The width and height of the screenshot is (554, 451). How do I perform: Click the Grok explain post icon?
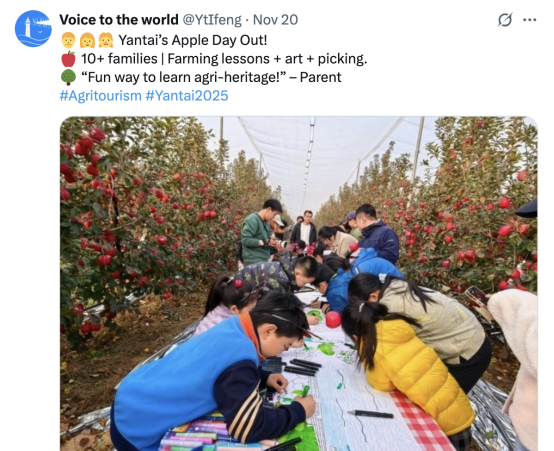505,20
